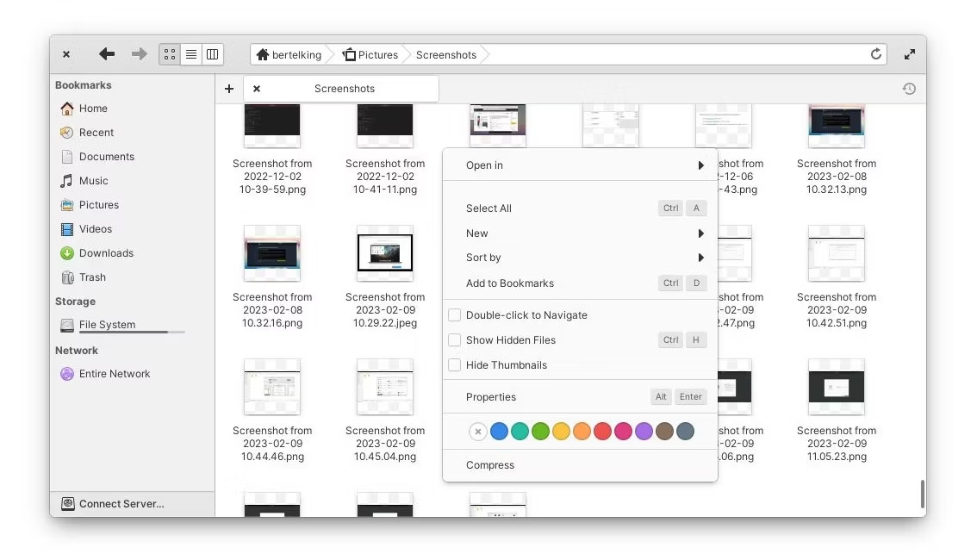Pick the teal color tag
977x560 pixels.
coord(520,431)
